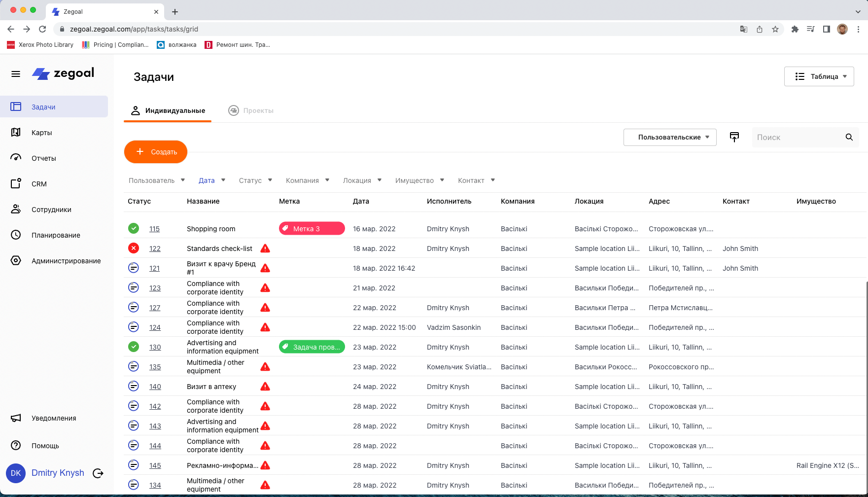Toggle the green completed status of task 115
Viewport: 868px width, 497px height.
click(134, 228)
